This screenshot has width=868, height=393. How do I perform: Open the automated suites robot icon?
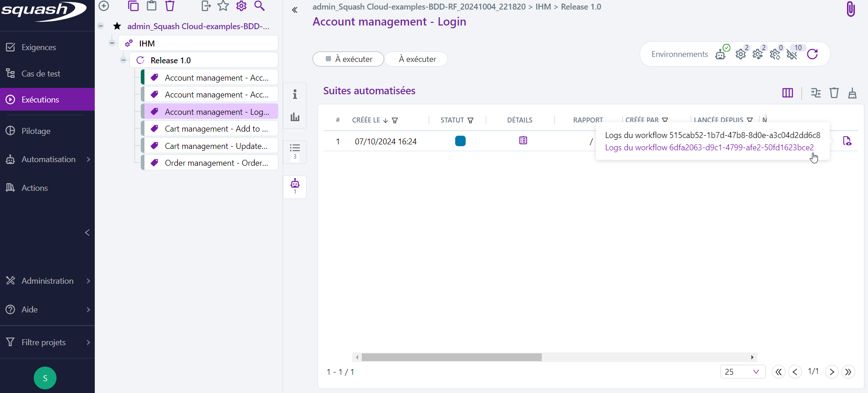click(295, 183)
